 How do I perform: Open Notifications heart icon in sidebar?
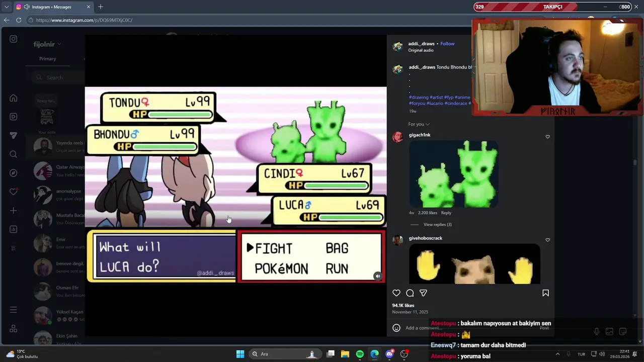[14, 192]
